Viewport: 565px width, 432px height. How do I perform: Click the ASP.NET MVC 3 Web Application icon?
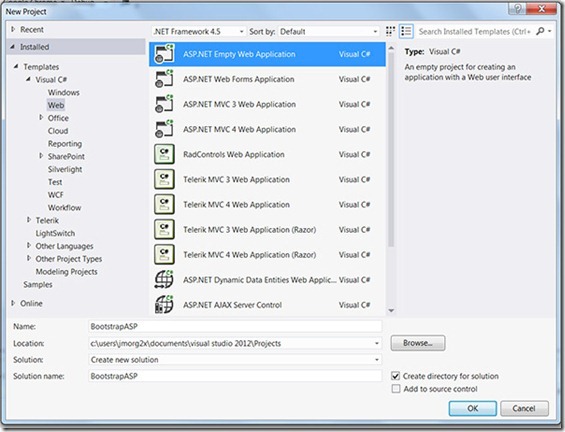(164, 104)
